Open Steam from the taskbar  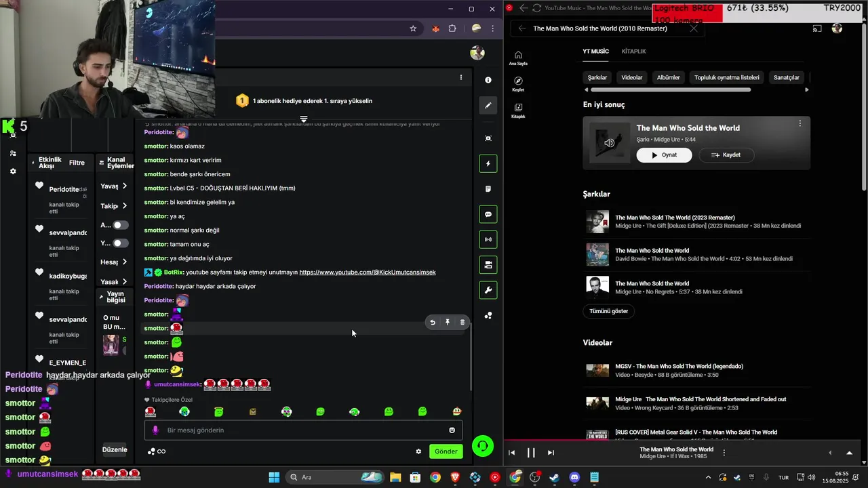(x=554, y=477)
